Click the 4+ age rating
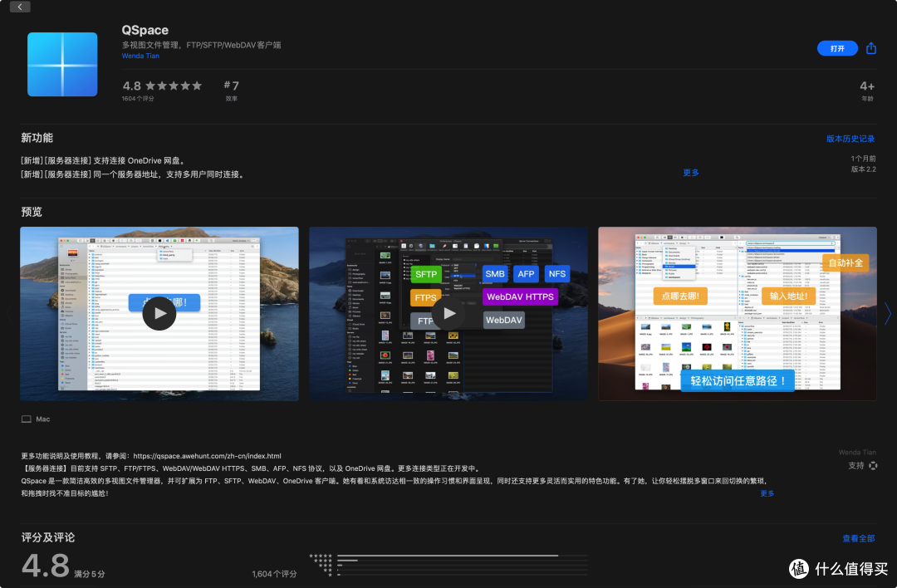897x588 pixels. click(x=866, y=91)
